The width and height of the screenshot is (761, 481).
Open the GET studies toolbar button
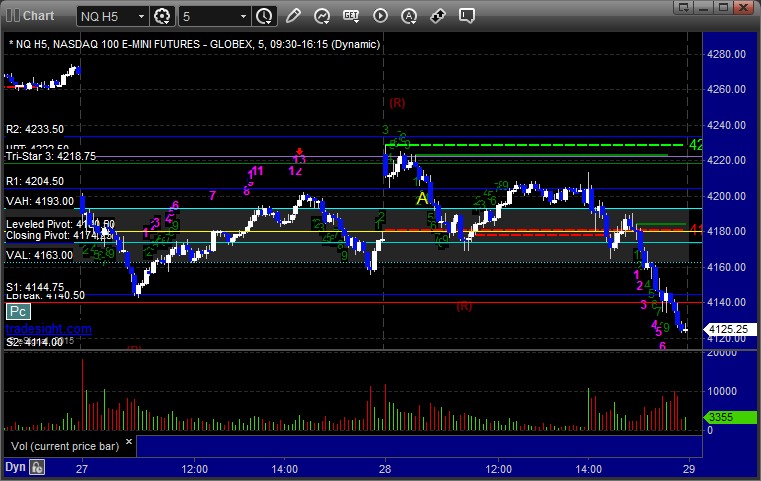pyautogui.click(x=351, y=16)
